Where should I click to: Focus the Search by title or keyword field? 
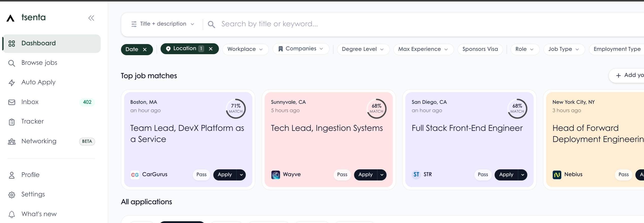[x=428, y=24]
